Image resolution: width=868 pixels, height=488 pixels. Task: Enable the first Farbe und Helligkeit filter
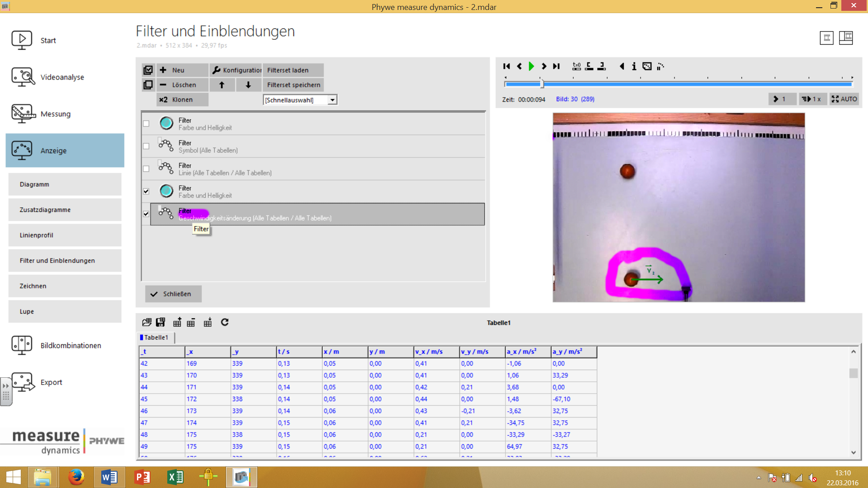pyautogui.click(x=146, y=124)
